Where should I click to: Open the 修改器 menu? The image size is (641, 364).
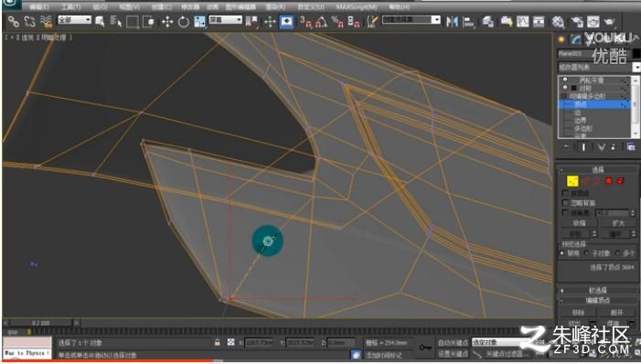coord(190,7)
